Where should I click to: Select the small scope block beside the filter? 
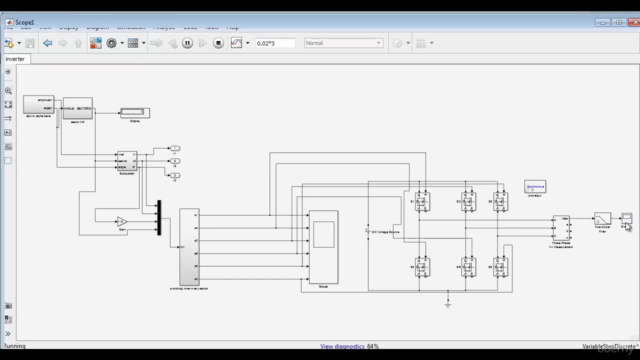coord(627,218)
